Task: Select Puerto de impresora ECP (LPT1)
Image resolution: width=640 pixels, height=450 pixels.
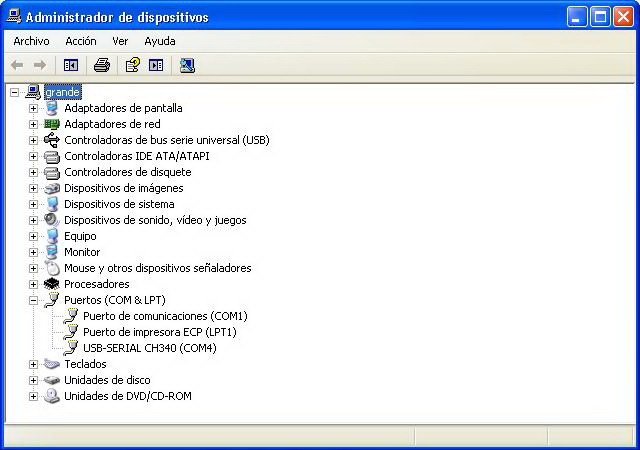Action: [x=159, y=332]
